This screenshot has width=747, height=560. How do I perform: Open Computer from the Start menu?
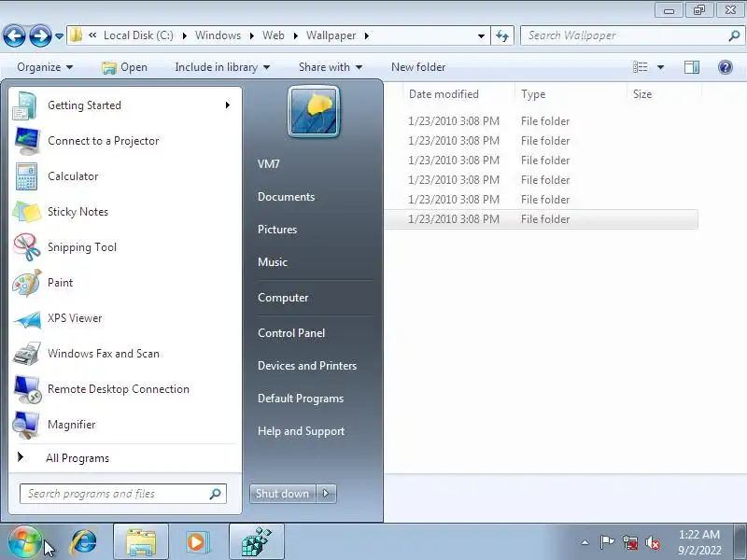283,298
